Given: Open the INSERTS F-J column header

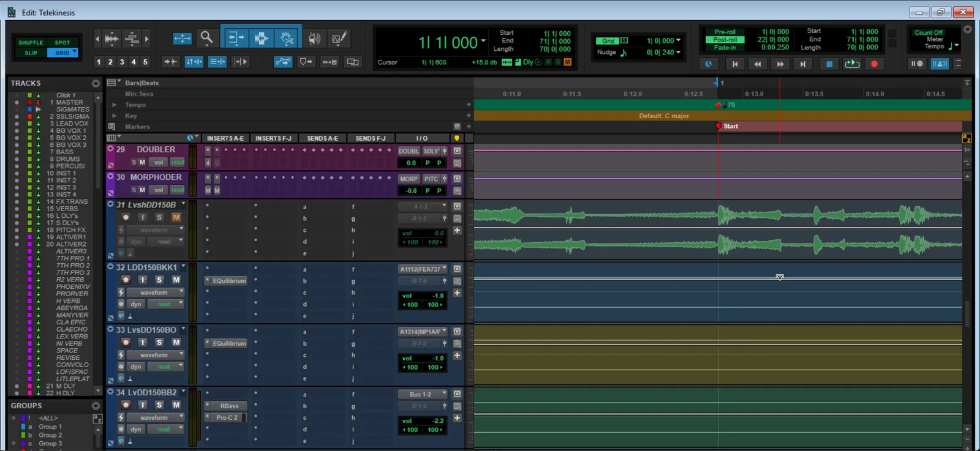Looking at the screenshot, I should pyautogui.click(x=273, y=138).
